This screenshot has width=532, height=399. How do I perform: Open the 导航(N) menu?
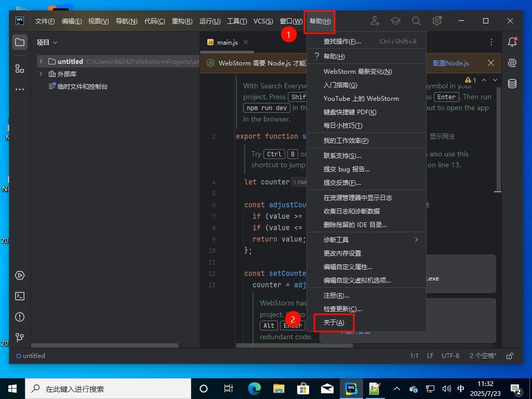[126, 21]
